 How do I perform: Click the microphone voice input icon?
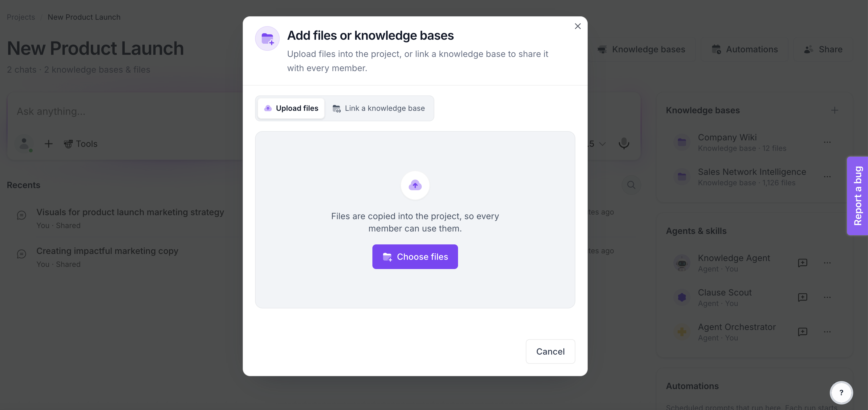coord(624,143)
